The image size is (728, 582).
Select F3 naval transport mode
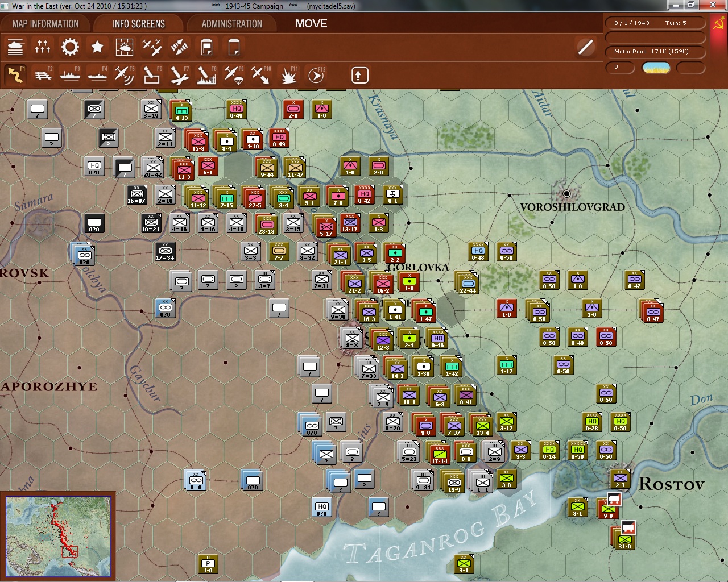(70, 75)
